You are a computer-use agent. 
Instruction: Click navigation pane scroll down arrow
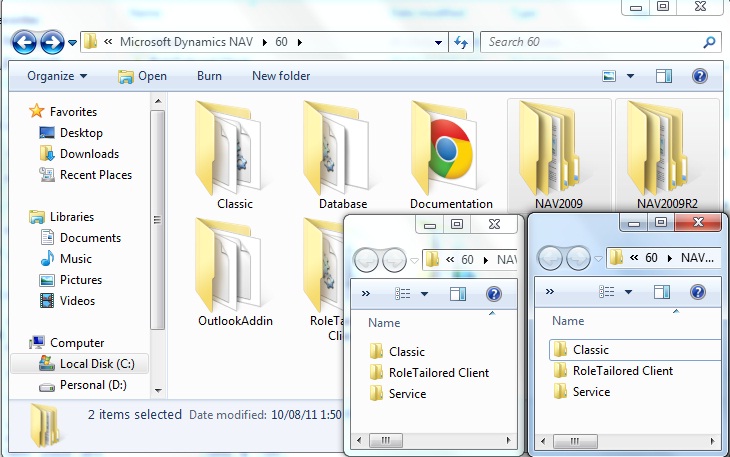(158, 390)
